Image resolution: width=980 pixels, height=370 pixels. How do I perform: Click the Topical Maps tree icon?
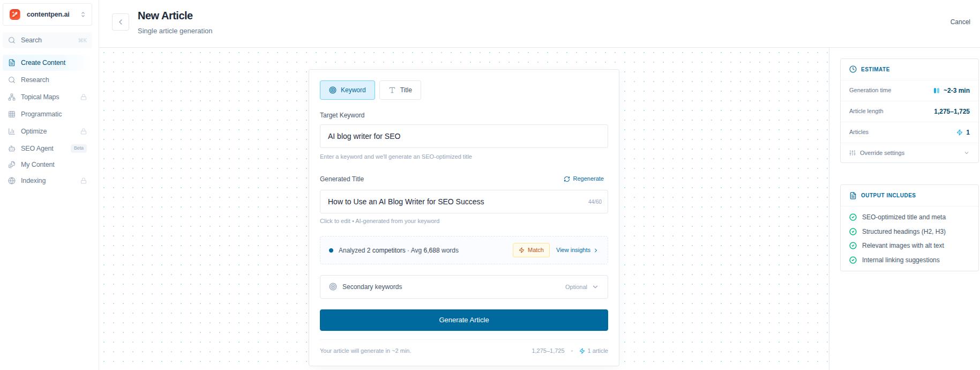(x=12, y=97)
